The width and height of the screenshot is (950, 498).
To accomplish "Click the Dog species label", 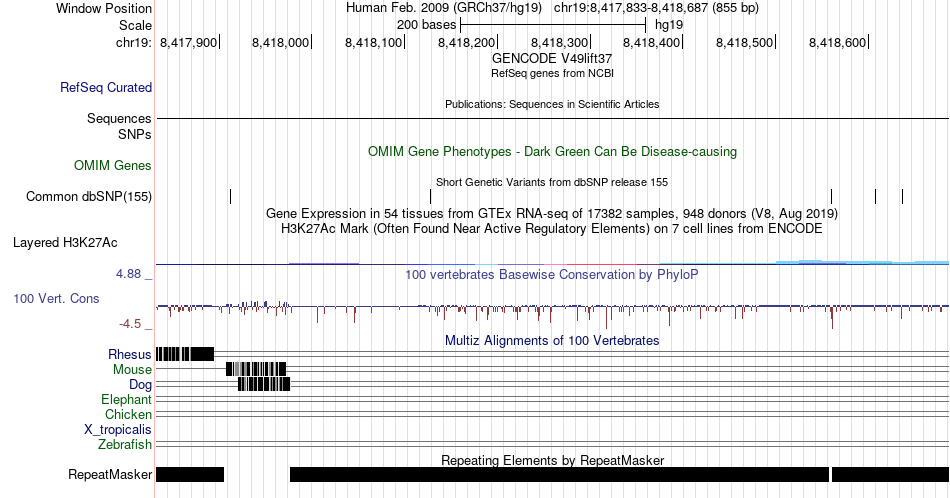I will click(x=141, y=385).
